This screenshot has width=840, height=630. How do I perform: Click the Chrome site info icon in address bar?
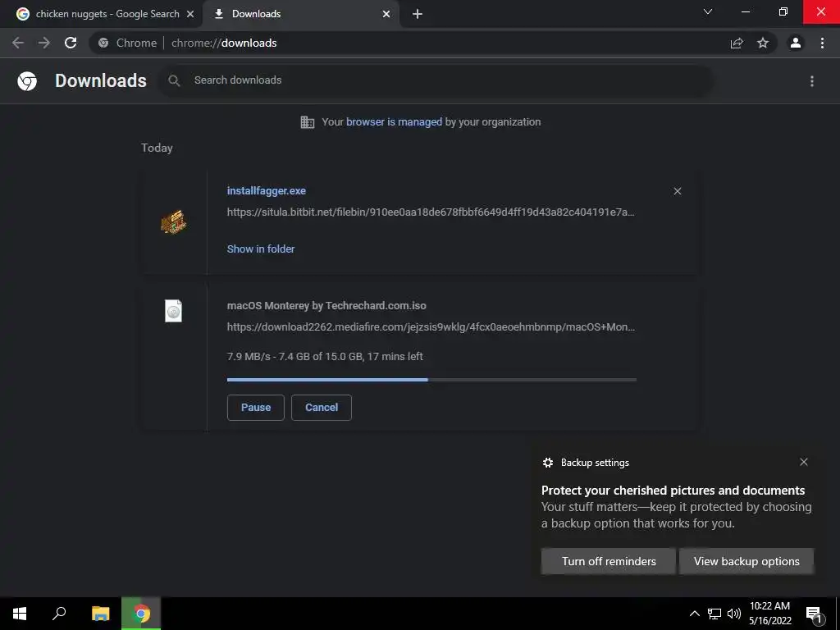(x=103, y=43)
